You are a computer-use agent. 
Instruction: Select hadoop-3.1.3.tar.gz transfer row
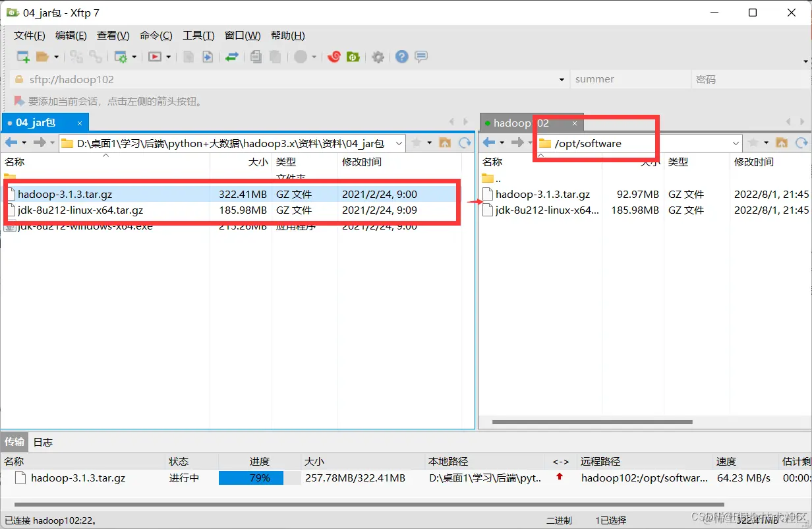click(x=406, y=478)
